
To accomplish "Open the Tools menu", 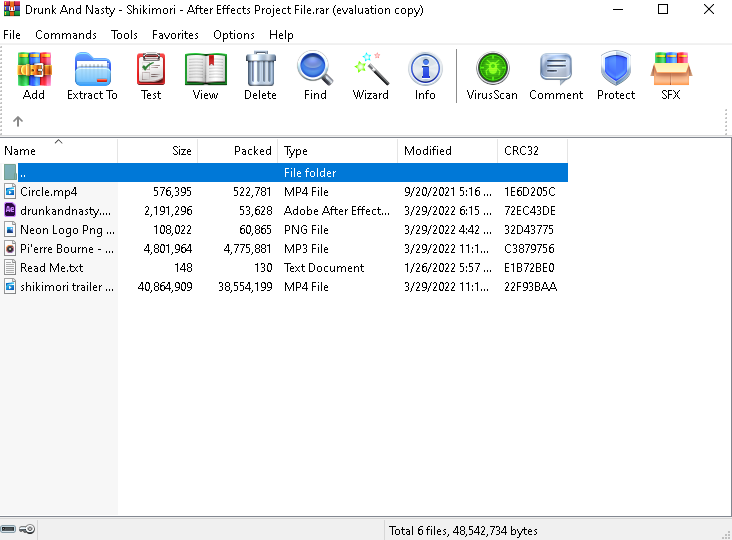I will [124, 35].
